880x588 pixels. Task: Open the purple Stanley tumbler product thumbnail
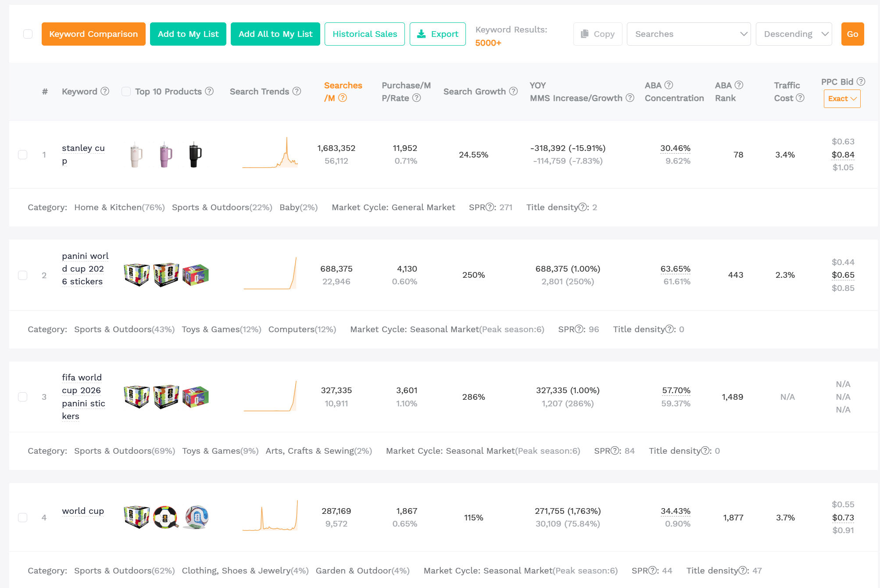coord(166,154)
